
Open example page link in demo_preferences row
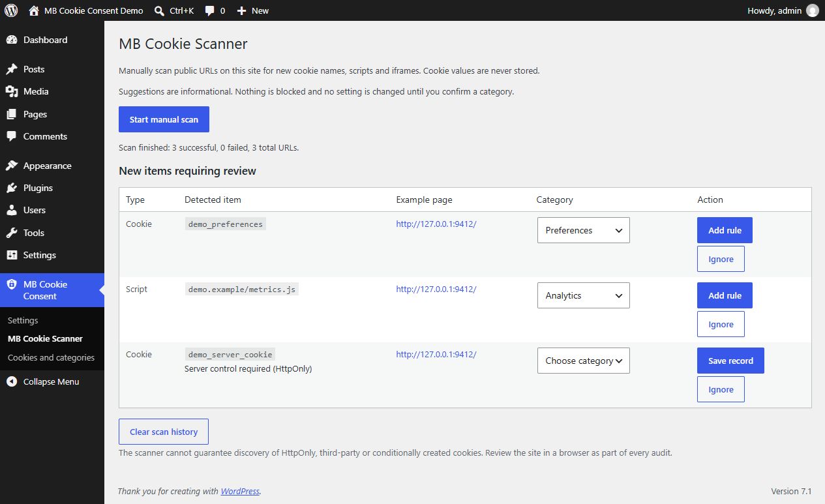coord(436,224)
